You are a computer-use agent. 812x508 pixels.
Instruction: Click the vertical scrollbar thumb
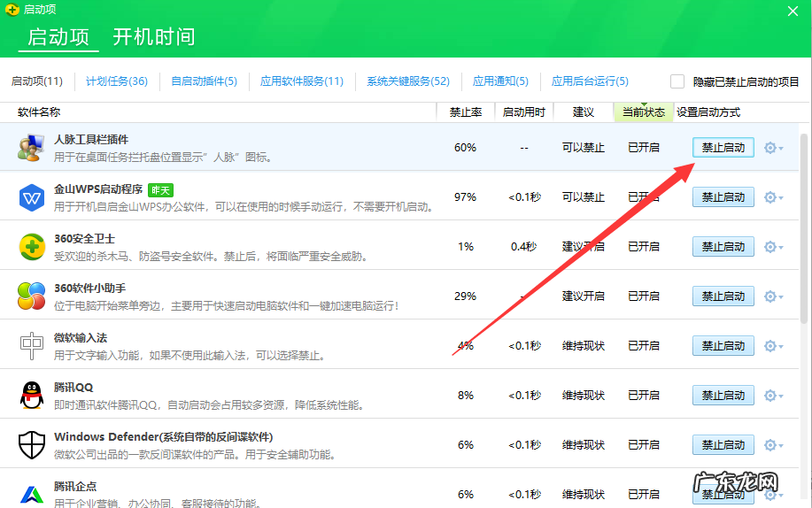tap(804, 227)
